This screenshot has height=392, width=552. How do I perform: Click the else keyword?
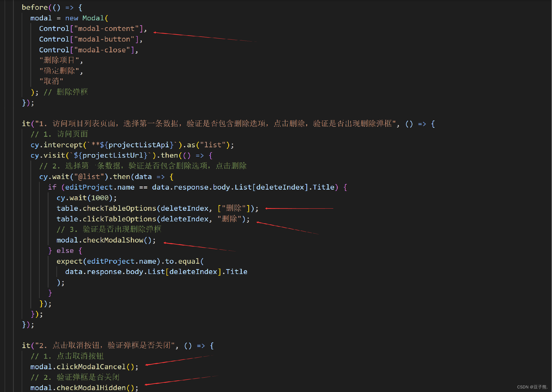point(65,251)
